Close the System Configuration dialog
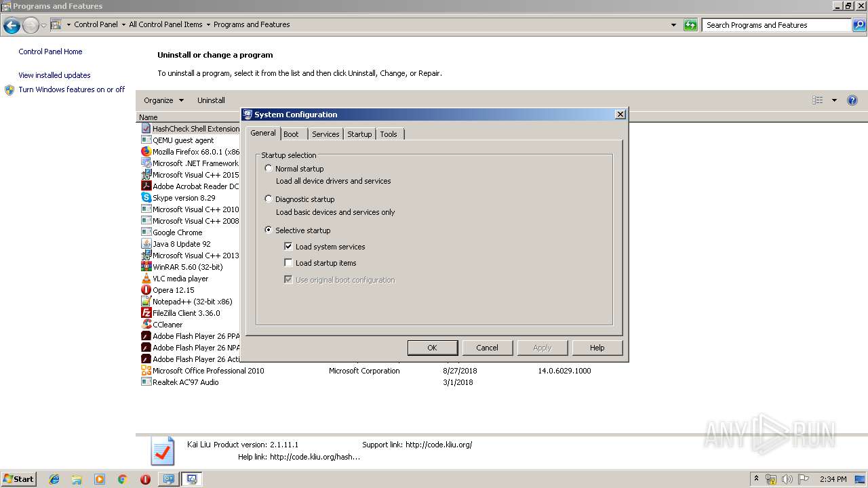The image size is (868, 488). [x=620, y=115]
